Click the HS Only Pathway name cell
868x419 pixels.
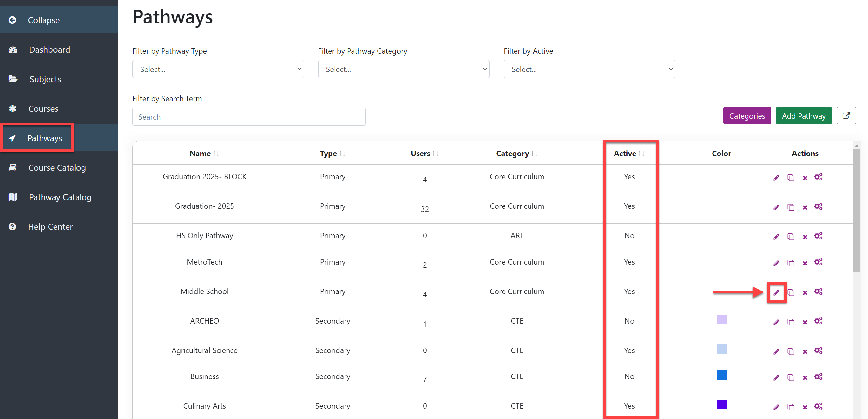(205, 235)
